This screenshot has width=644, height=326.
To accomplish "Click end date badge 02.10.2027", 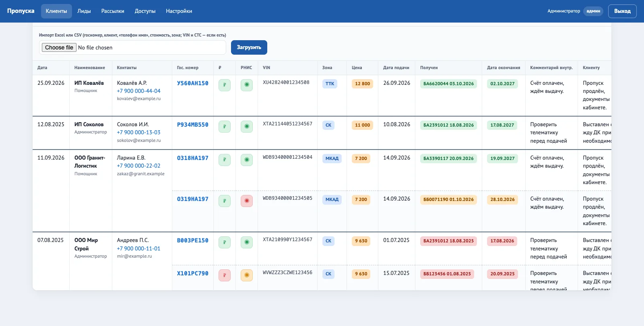I will tap(502, 84).
